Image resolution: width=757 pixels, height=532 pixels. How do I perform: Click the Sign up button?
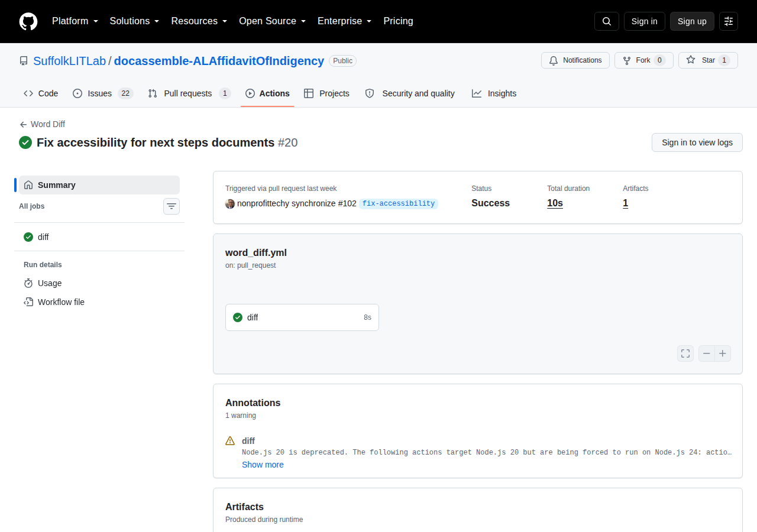pyautogui.click(x=692, y=21)
